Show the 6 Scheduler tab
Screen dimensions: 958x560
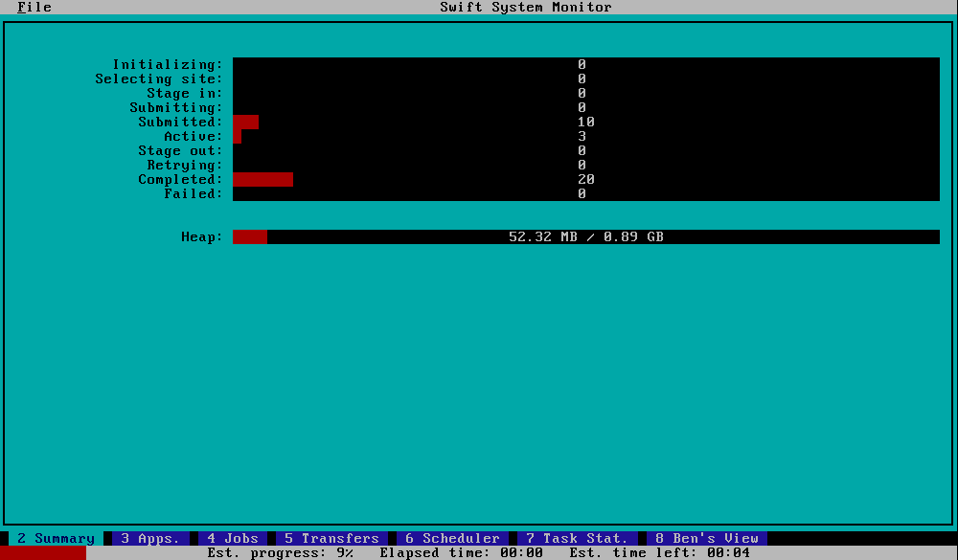tap(453, 538)
